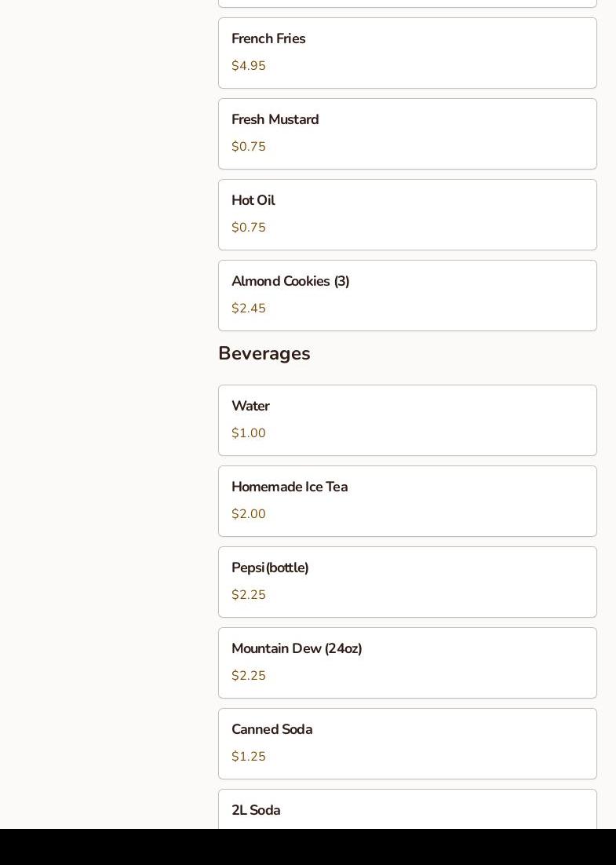The height and width of the screenshot is (865, 616).
Task: Click the $1.25 Canned Soda price
Action: 249,757
